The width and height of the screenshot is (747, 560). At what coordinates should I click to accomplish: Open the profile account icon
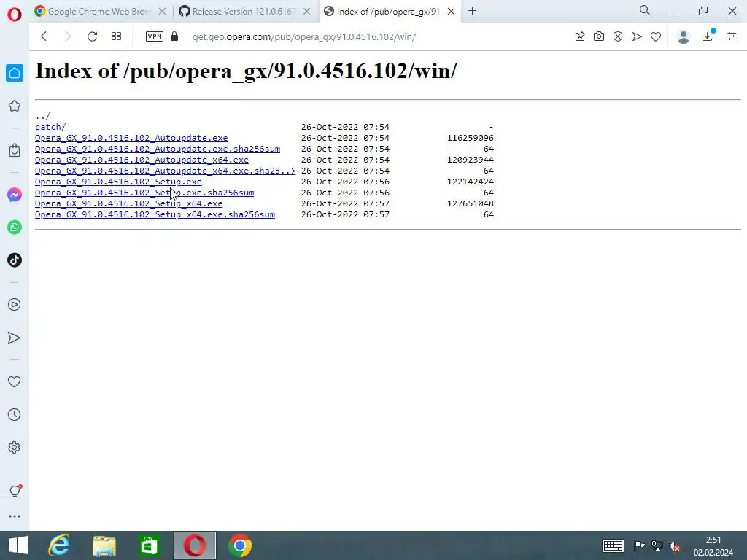(x=684, y=36)
